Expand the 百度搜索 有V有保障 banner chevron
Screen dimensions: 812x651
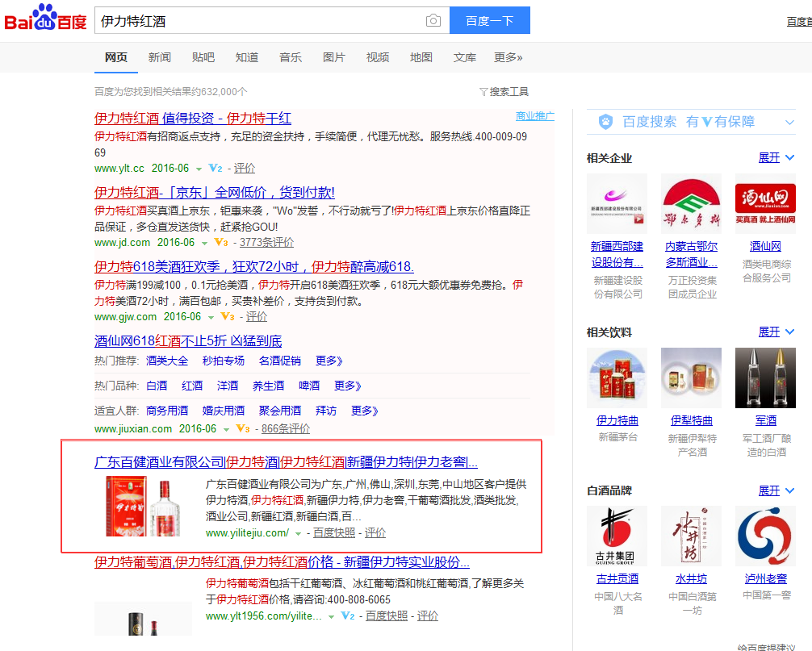[x=789, y=123]
